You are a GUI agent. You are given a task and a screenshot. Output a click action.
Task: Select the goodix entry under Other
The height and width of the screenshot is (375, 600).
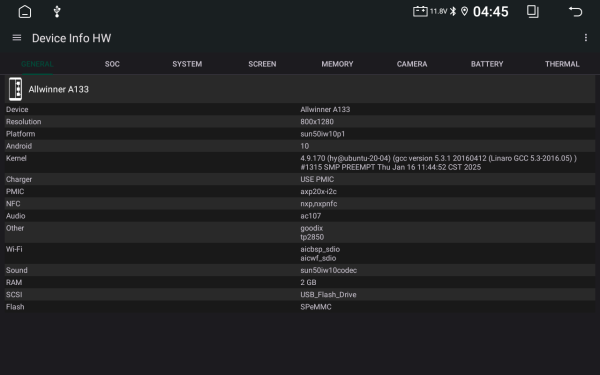coord(311,228)
